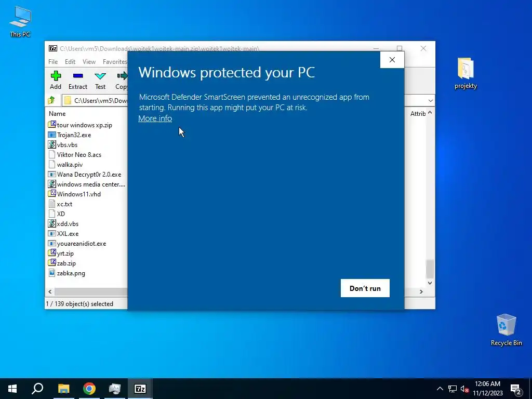The height and width of the screenshot is (399, 532).
Task: Click the Test toolbar icon in 7-Zip
Action: tap(100, 80)
